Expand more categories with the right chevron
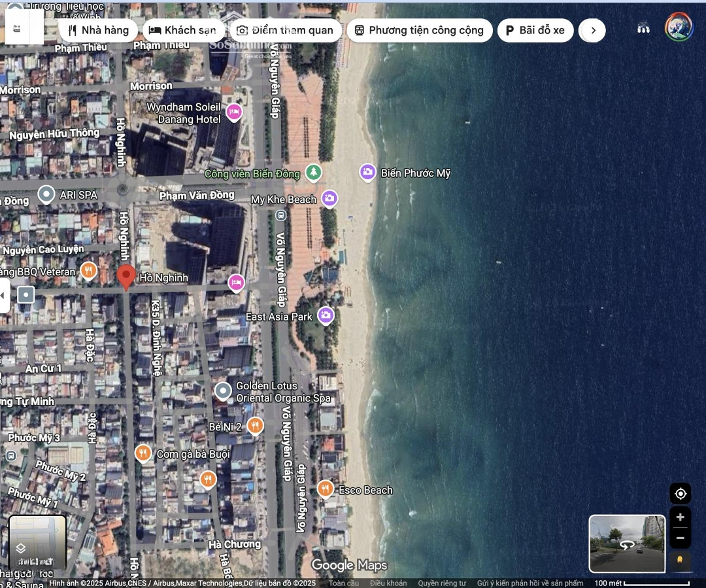Viewport: 706px width, 588px height. 593,30
